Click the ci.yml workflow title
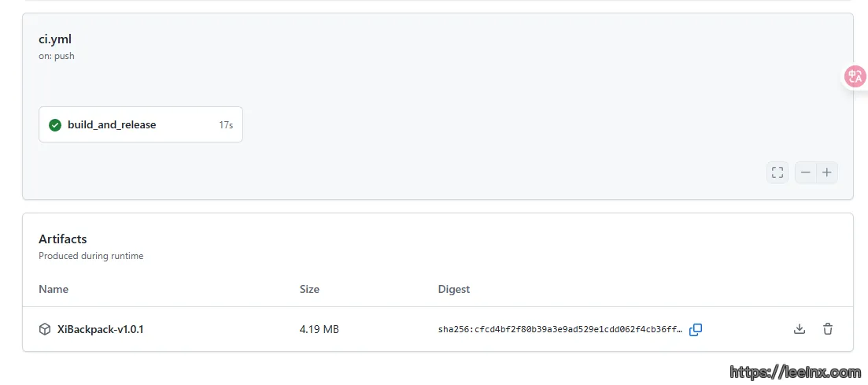The image size is (868, 385). tap(55, 39)
